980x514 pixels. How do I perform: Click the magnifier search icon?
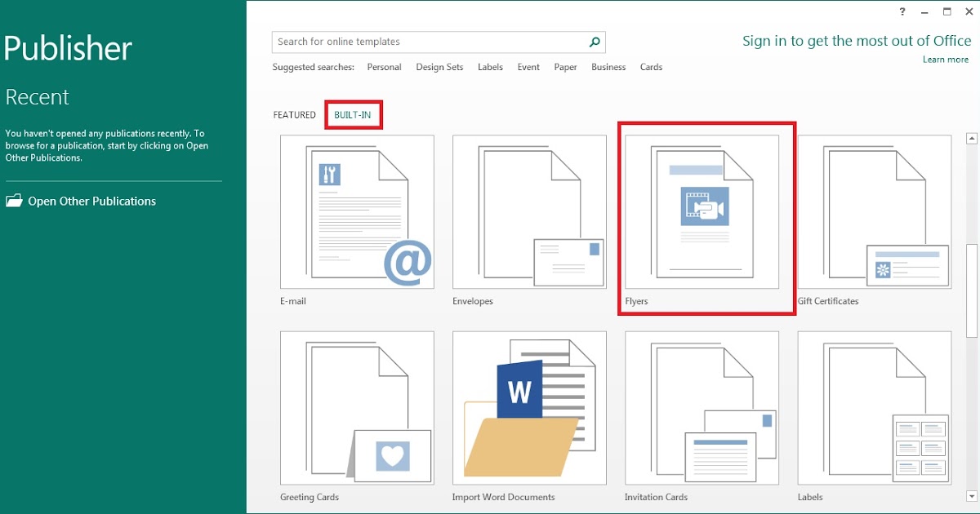tap(595, 42)
